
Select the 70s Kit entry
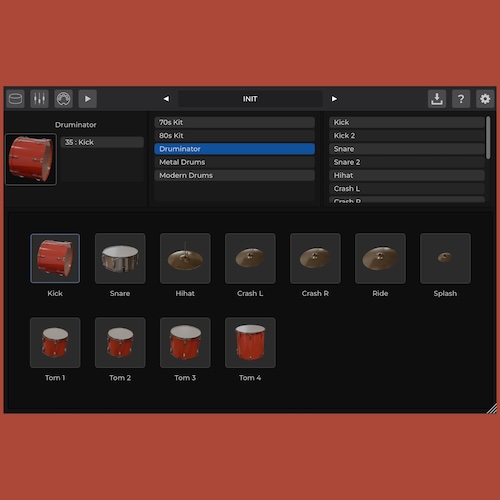[x=234, y=122]
